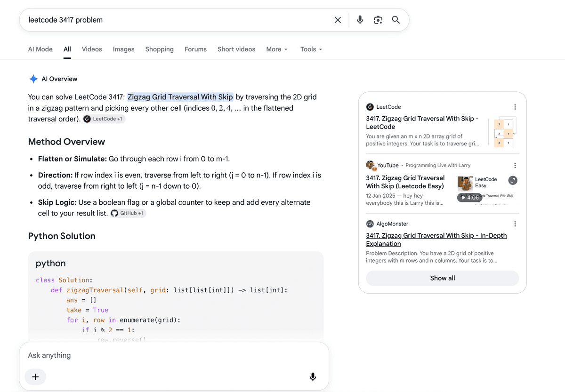The image size is (565, 392).
Task: Click the 'python' code block label
Action: (x=51, y=263)
